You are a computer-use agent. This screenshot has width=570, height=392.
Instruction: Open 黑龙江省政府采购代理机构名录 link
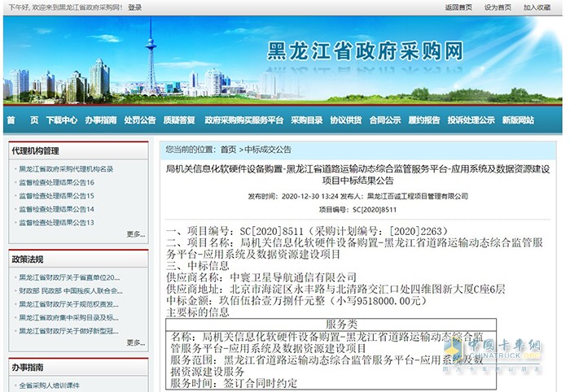pos(66,169)
